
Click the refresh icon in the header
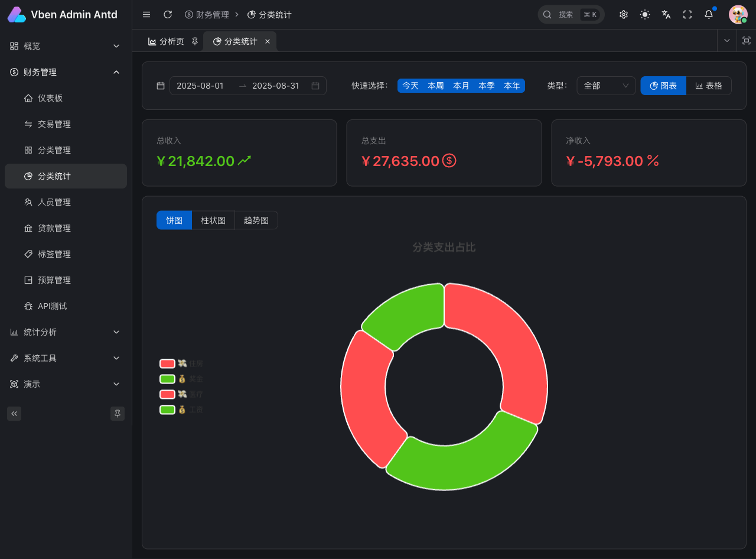pyautogui.click(x=168, y=15)
